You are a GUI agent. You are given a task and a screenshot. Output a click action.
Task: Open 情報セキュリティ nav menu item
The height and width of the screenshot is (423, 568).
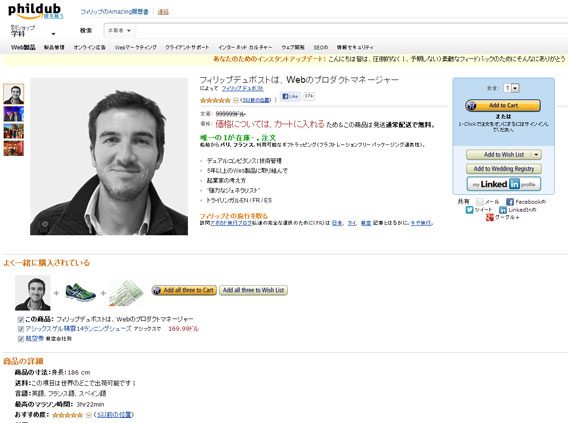(x=355, y=47)
